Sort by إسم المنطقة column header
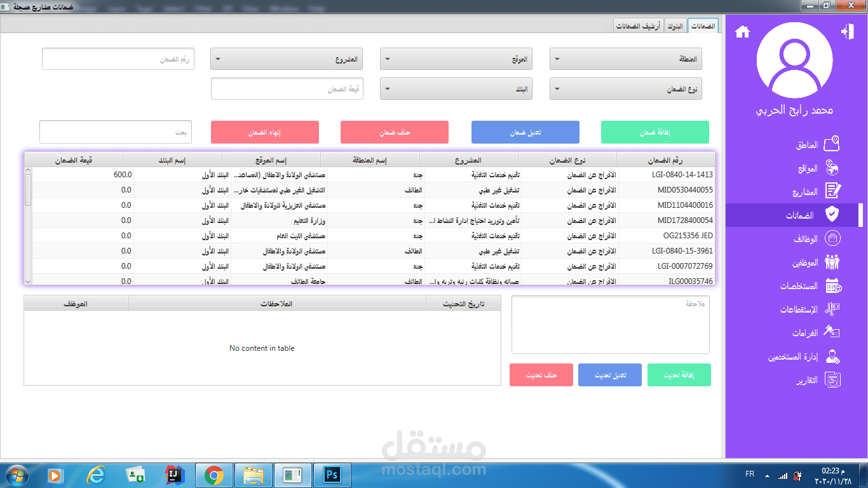This screenshot has height=488, width=868. coord(370,159)
